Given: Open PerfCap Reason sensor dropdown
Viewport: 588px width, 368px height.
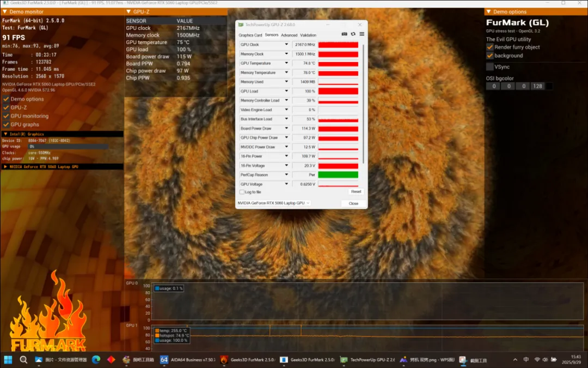Looking at the screenshot, I should (286, 174).
